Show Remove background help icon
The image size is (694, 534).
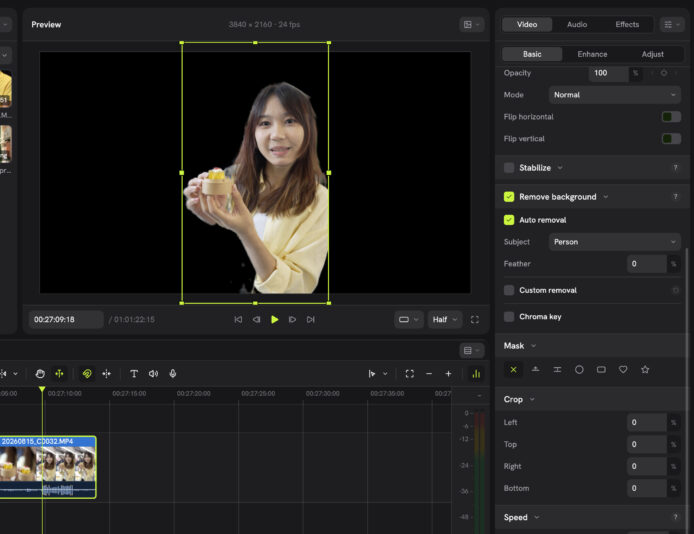[x=675, y=196]
